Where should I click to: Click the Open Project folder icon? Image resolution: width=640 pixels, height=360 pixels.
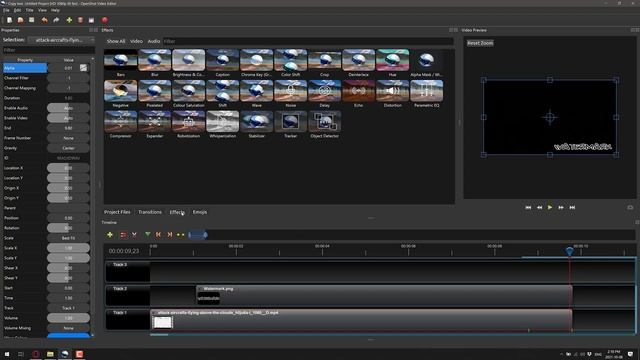coord(20,20)
